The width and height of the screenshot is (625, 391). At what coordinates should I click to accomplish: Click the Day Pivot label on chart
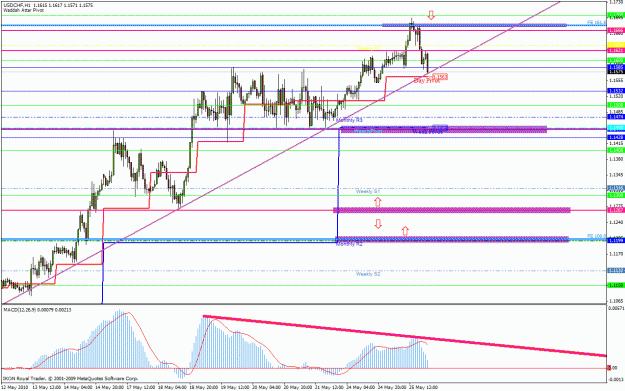pos(426,81)
